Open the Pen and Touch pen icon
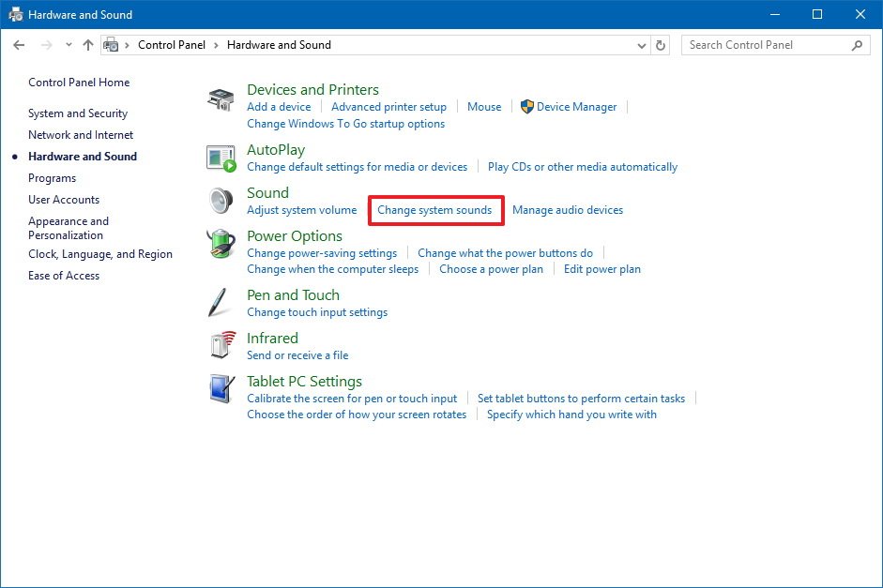Image resolution: width=883 pixels, height=588 pixels. click(x=218, y=302)
